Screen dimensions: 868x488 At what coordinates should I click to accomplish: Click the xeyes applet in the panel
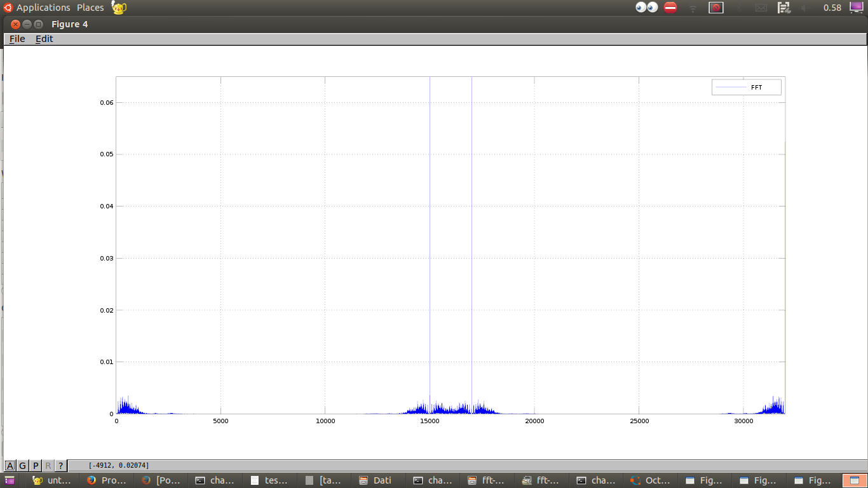pyautogui.click(x=647, y=8)
